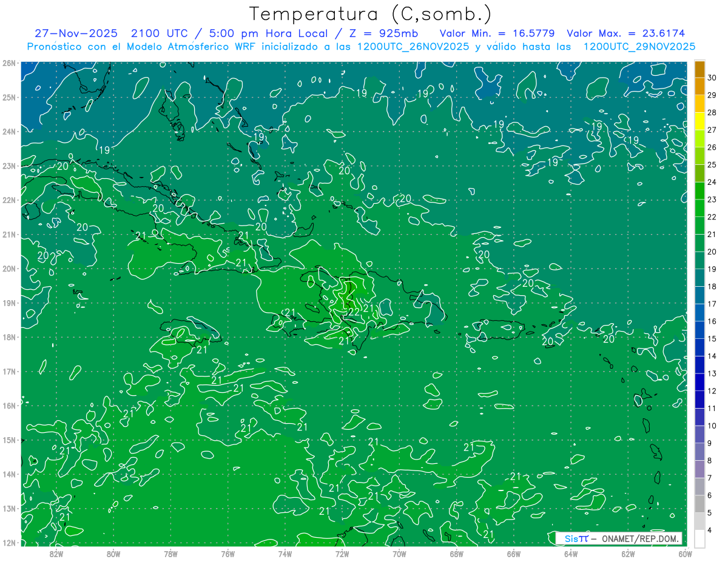Image resolution: width=728 pixels, height=562 pixels.
Task: Click latitude label 22N
Action: 8,200
